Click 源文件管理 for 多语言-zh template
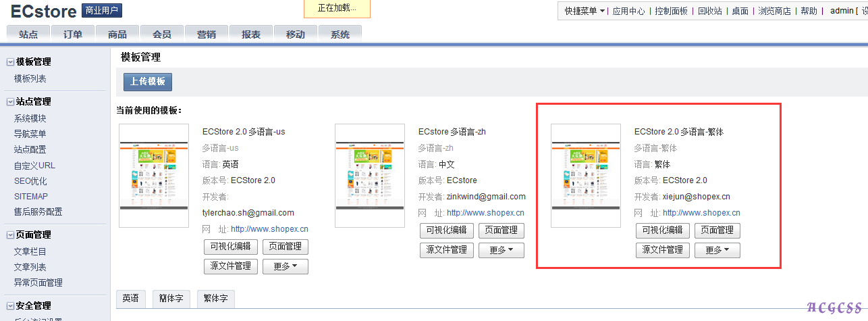 447,250
